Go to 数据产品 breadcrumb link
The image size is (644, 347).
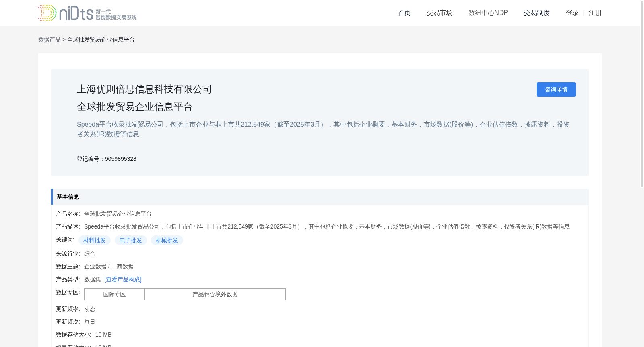(x=50, y=39)
